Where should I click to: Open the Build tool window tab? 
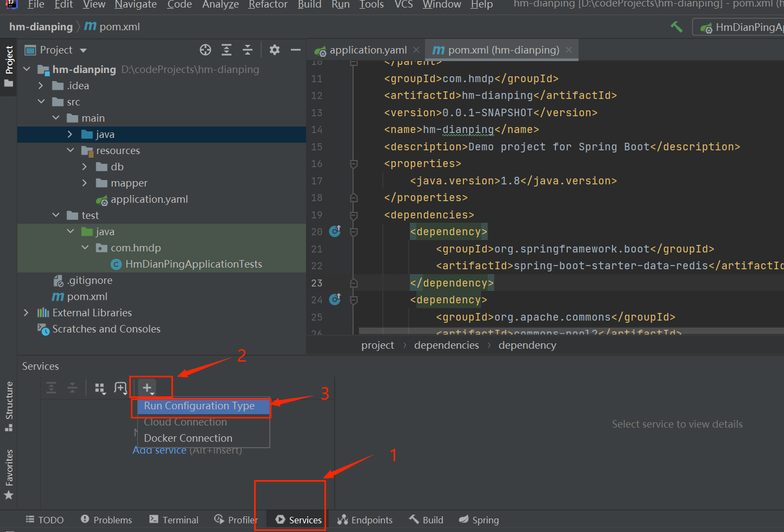pos(426,520)
